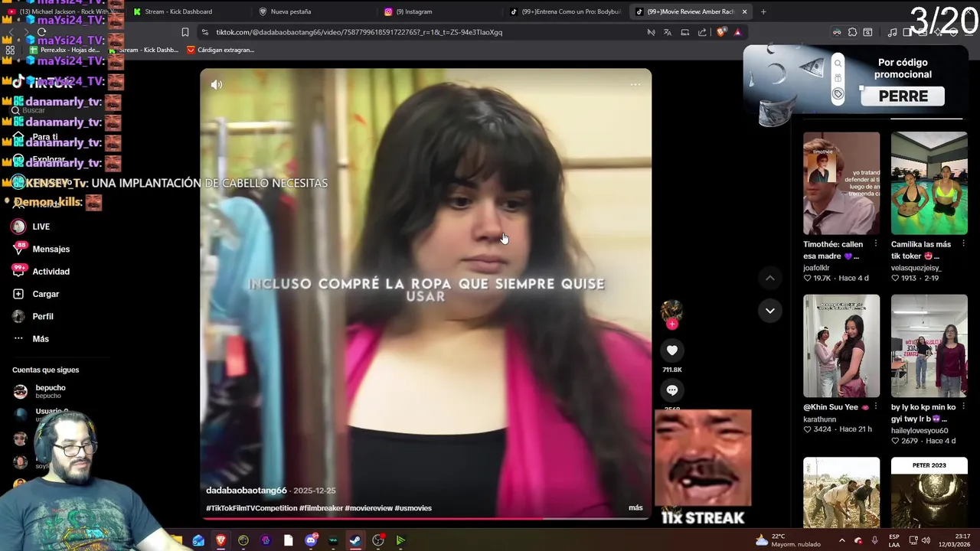Open the weather widget on the taskbar
980x551 pixels.
[x=788, y=540]
